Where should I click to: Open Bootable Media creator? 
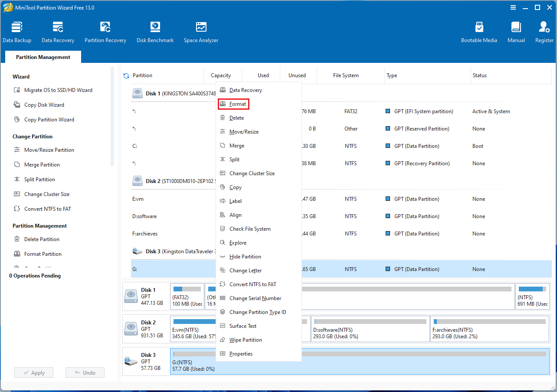479,31
